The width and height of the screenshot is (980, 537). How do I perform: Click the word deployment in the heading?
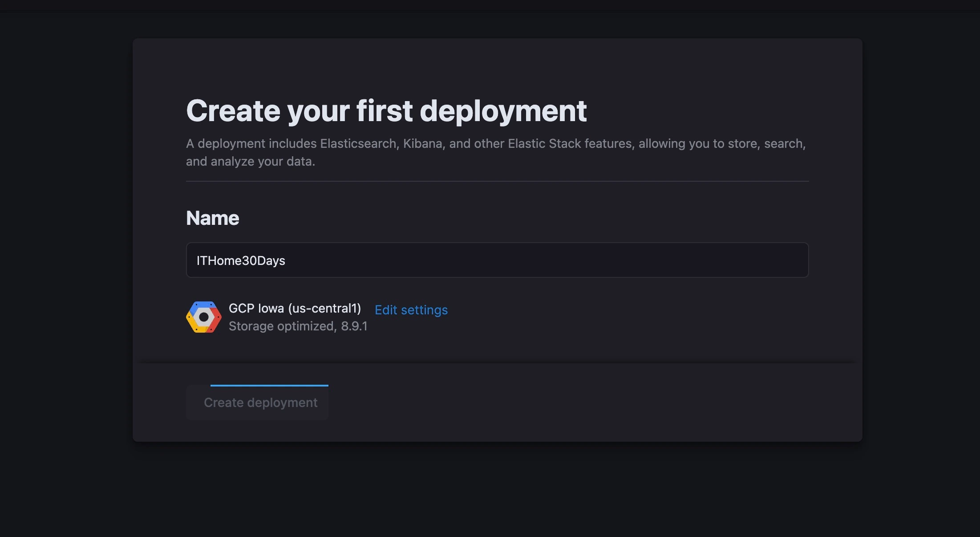[x=503, y=111]
